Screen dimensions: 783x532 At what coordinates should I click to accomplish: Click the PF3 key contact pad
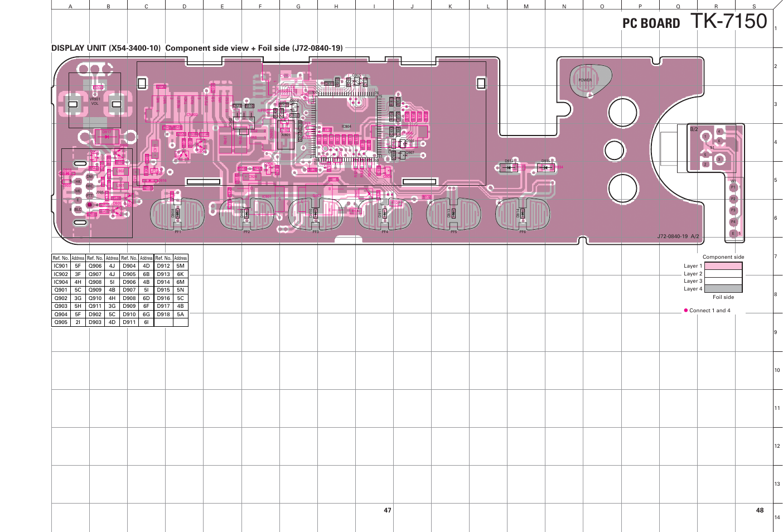point(316,214)
